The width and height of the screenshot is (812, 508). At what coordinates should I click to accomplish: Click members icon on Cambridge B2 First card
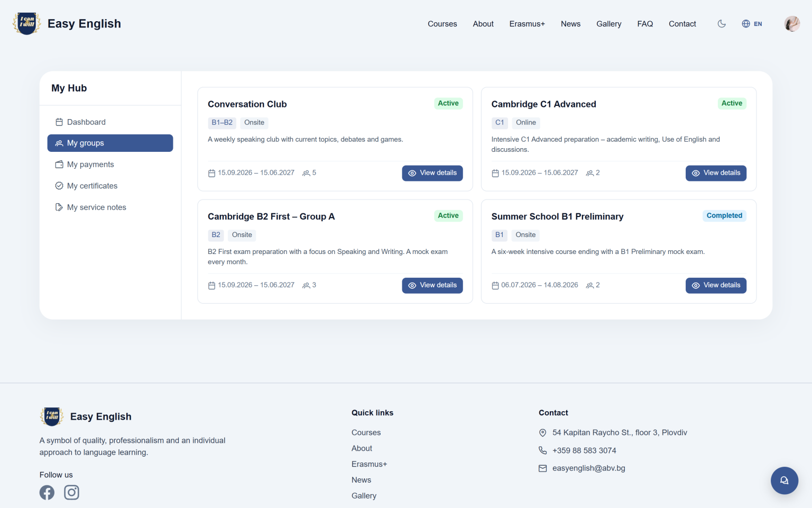306,286
